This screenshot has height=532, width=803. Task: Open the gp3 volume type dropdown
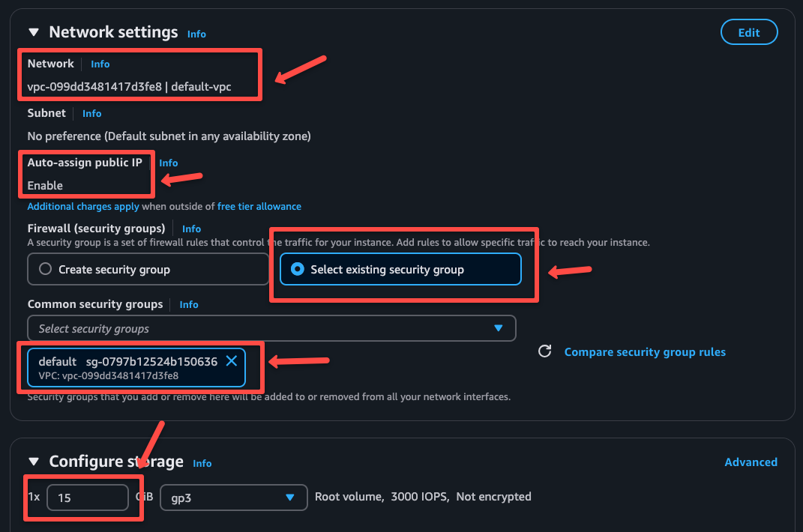click(233, 498)
